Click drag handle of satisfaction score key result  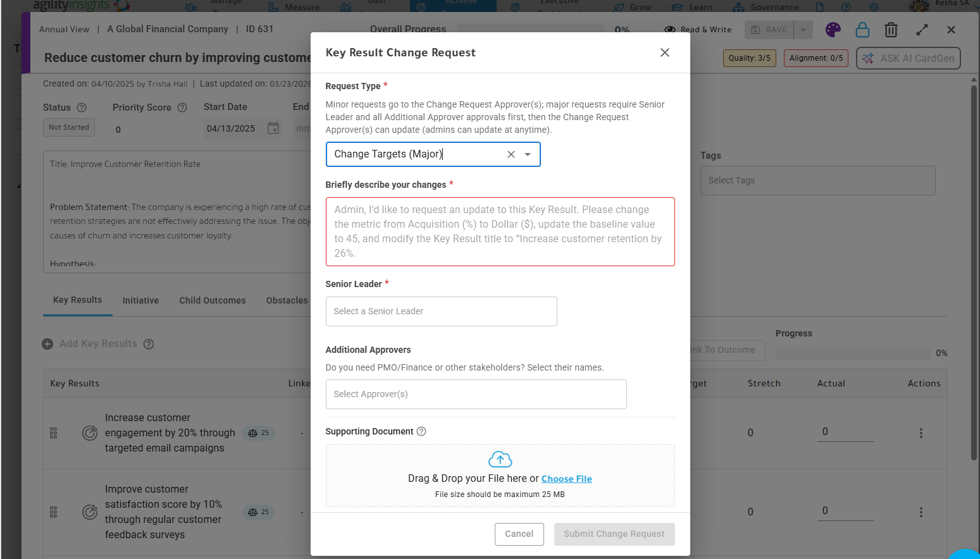[x=53, y=512]
